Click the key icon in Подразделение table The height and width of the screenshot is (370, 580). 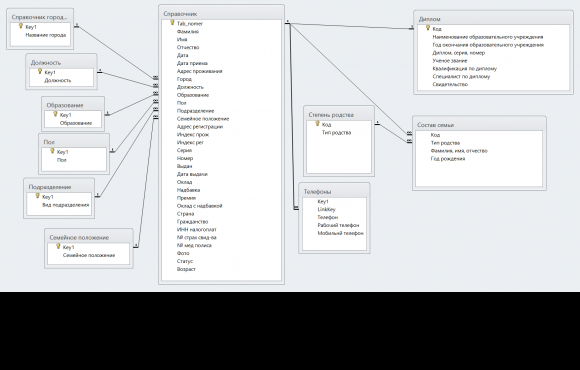pos(37,196)
